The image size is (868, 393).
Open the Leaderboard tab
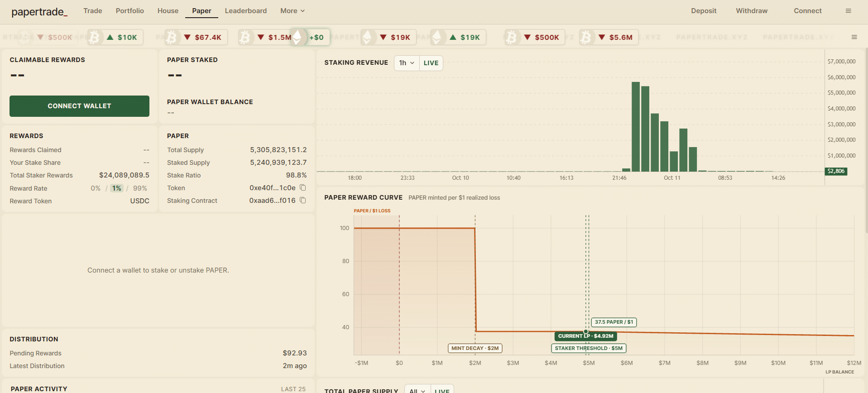[x=246, y=11]
